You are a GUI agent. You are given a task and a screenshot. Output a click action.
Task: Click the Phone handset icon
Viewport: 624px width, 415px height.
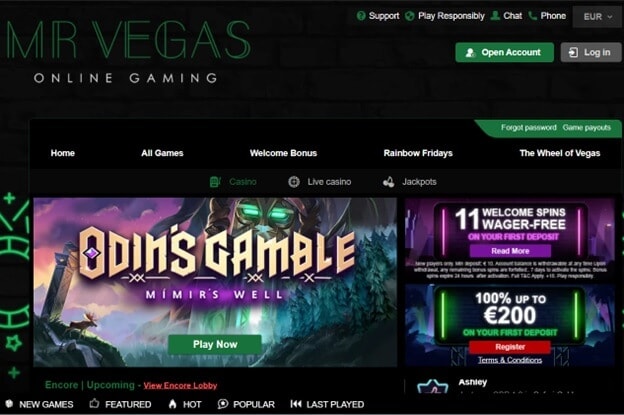click(532, 16)
